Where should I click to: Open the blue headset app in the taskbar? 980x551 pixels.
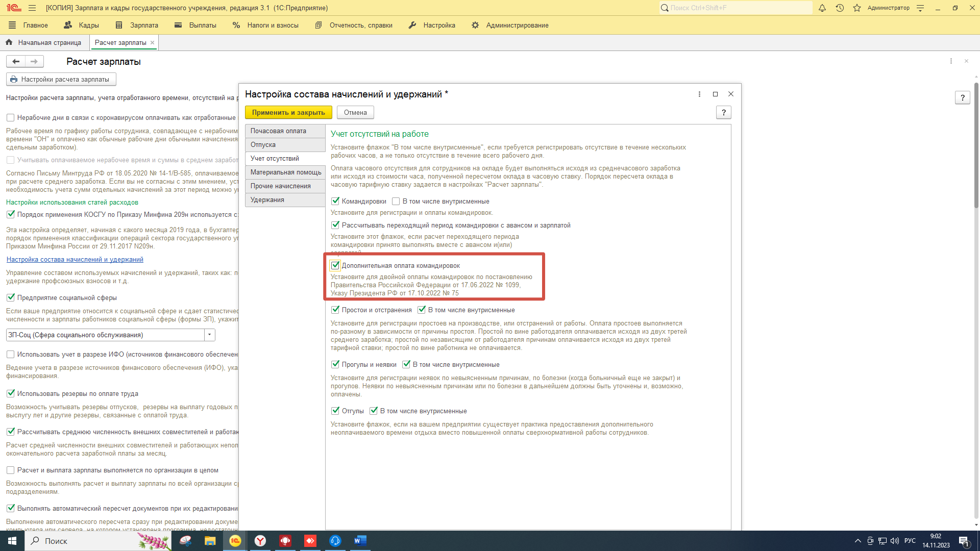tap(335, 541)
